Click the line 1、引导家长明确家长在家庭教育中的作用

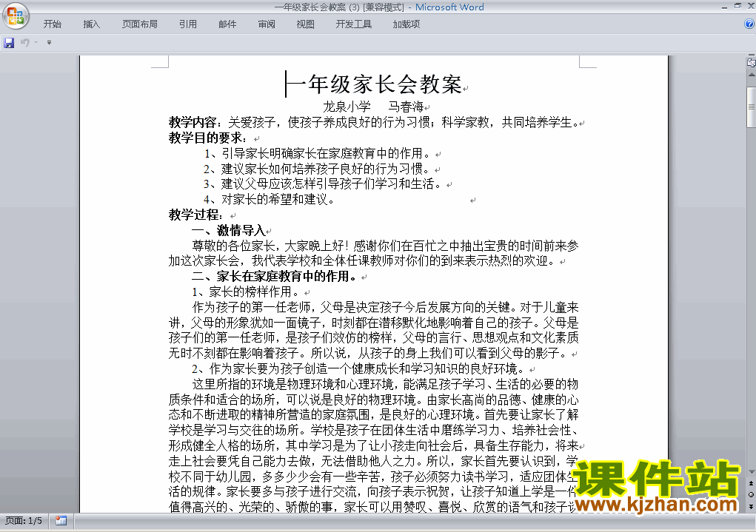pyautogui.click(x=317, y=153)
